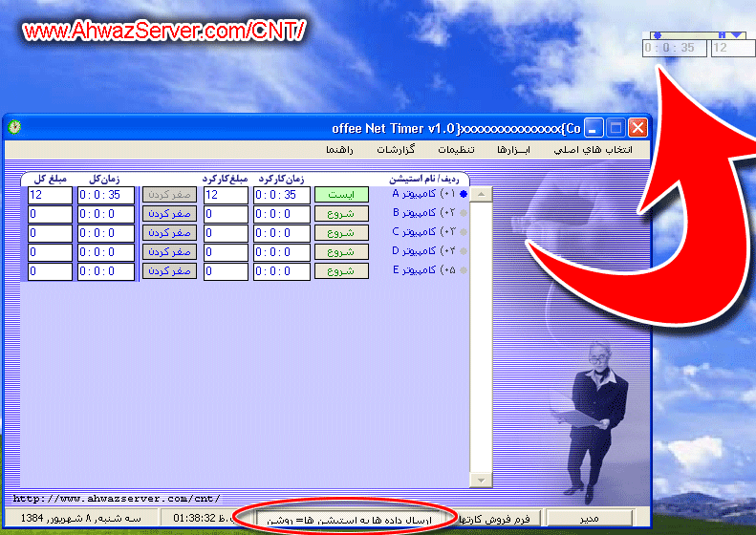Click the total time field in the computer D row
This screenshot has height=535, width=756.
(x=106, y=252)
